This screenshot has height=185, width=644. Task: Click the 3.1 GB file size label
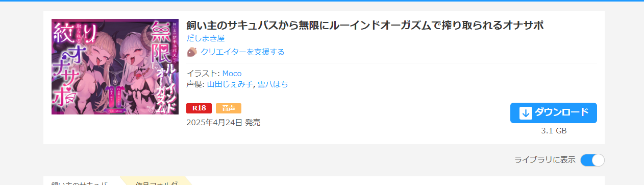click(x=554, y=131)
